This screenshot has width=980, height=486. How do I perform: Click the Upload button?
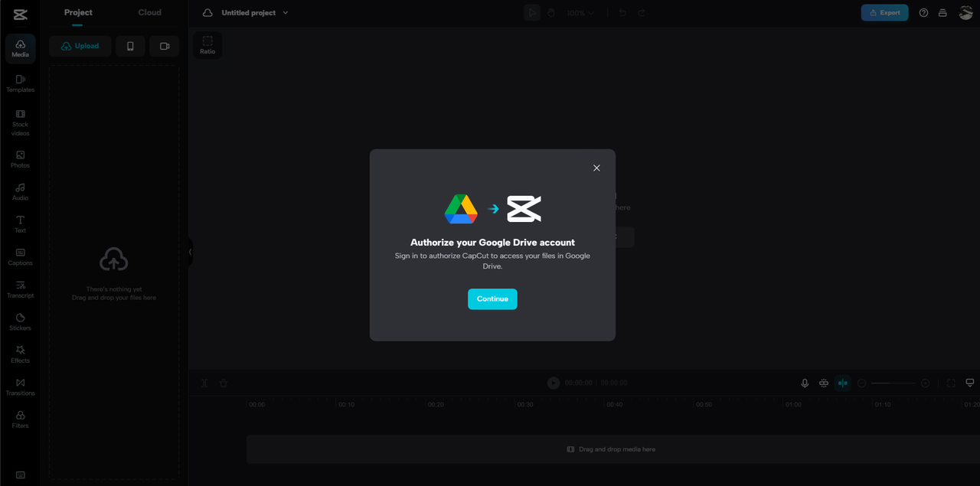point(80,46)
